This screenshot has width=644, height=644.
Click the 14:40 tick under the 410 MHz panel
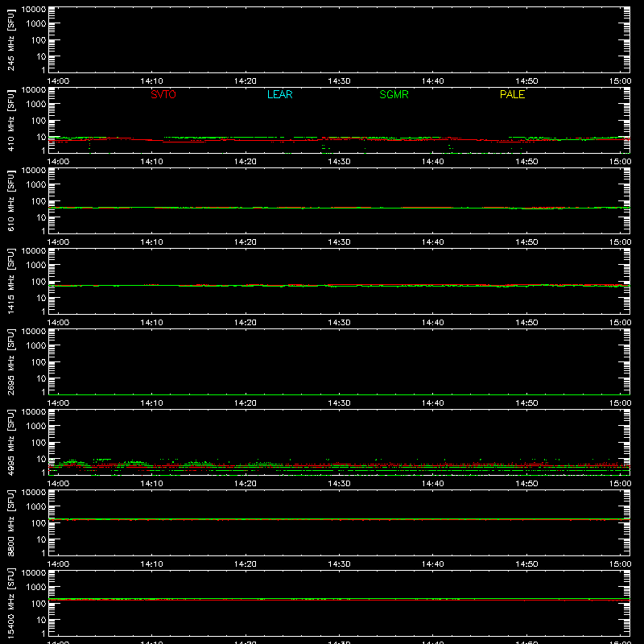pos(433,162)
